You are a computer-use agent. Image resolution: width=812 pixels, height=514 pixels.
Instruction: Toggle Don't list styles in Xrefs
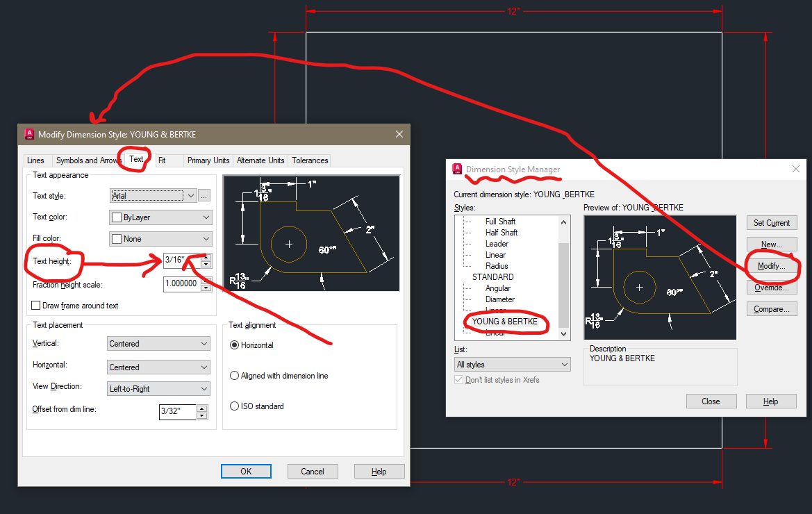click(459, 380)
